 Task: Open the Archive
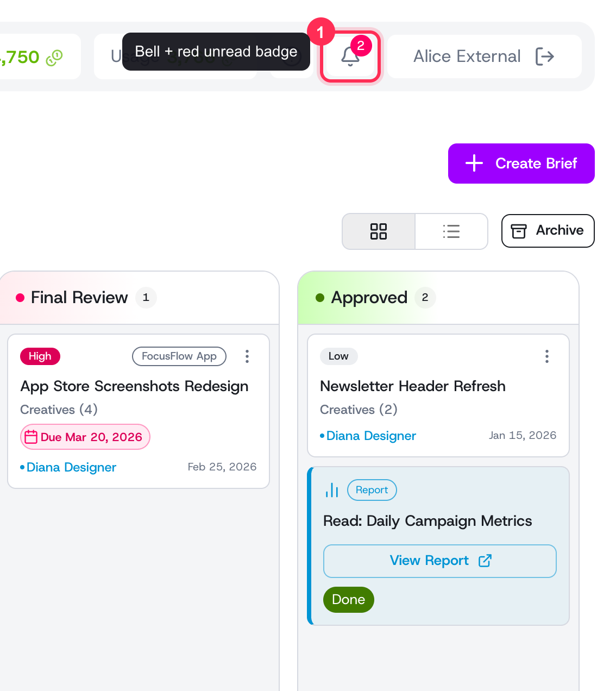click(x=548, y=231)
